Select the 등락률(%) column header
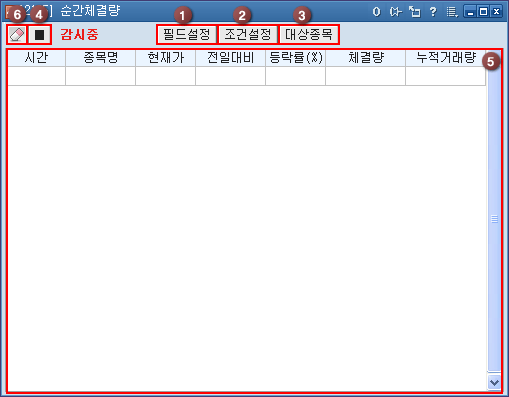509x397 pixels. tap(296, 58)
